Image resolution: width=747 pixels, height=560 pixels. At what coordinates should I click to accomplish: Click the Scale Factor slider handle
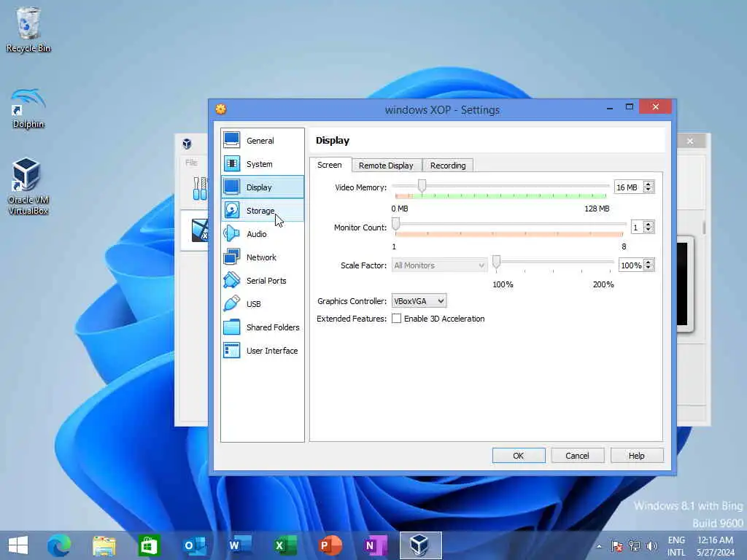pos(496,262)
